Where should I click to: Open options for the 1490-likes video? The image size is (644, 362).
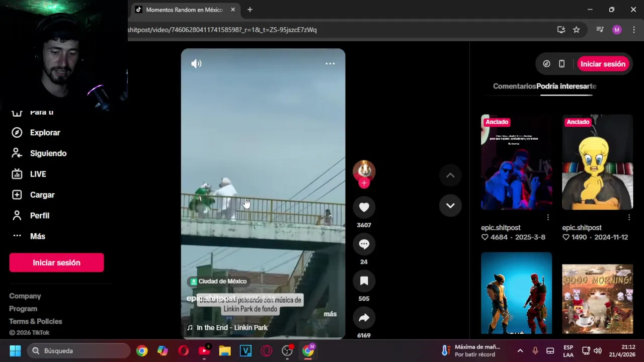coord(629,218)
